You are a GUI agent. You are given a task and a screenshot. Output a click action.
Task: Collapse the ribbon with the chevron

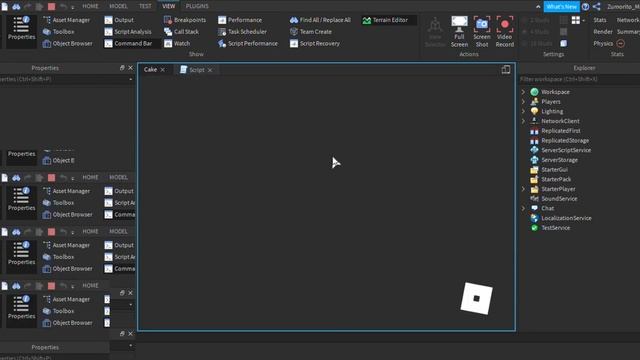tap(538, 7)
